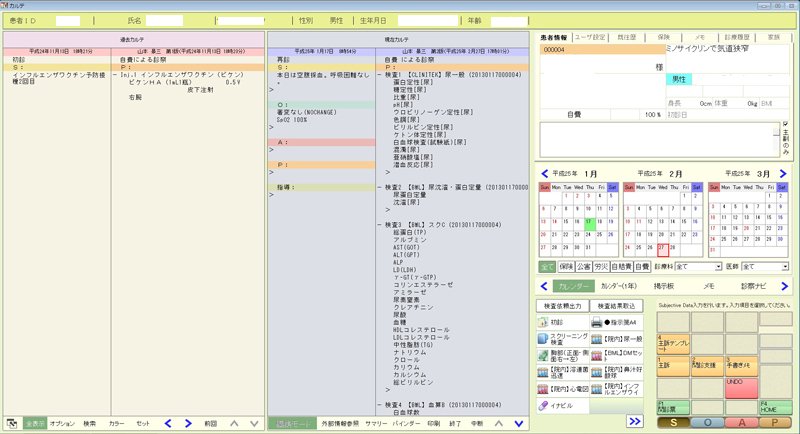Click green-highlighted day 17 in January calendar
Image resolution: width=800 pixels, height=434 pixels.
click(589, 222)
